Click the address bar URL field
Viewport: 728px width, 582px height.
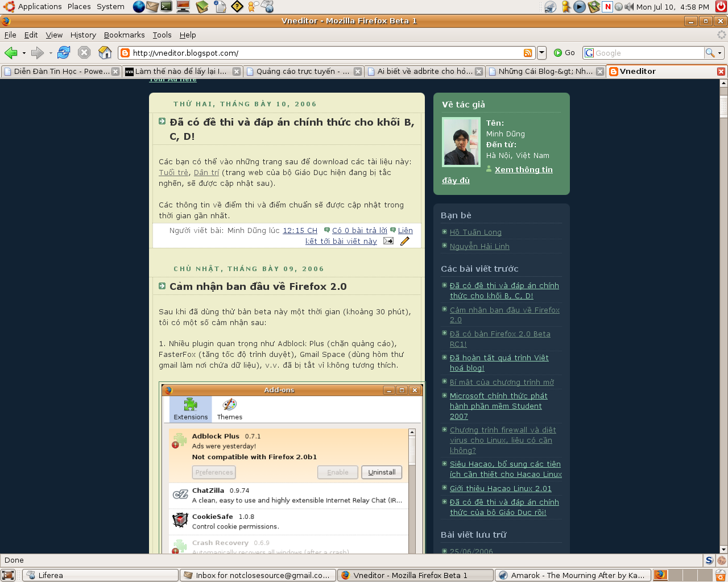click(x=326, y=53)
